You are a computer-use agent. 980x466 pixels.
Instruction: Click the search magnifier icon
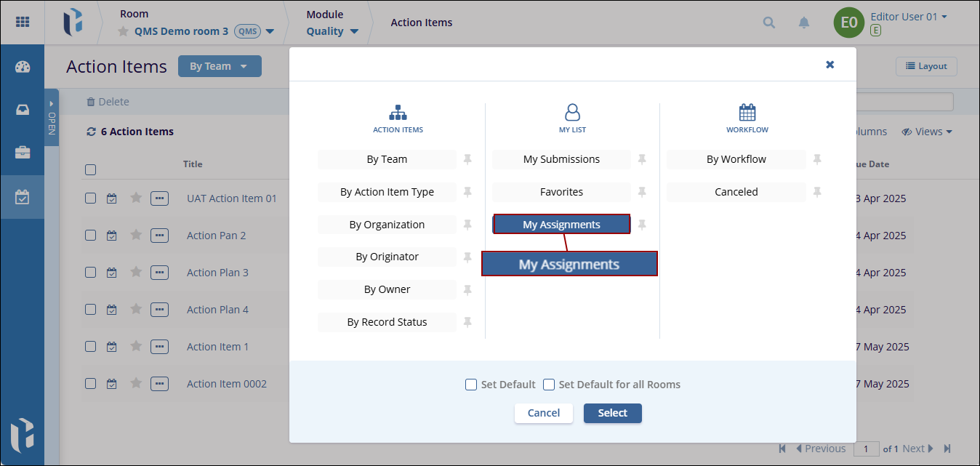pyautogui.click(x=768, y=23)
